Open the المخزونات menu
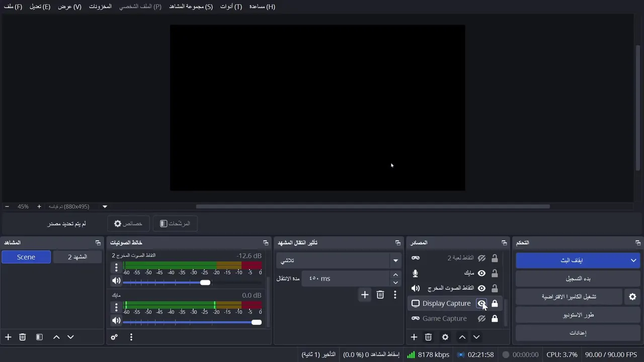The image size is (644, 362). tap(100, 7)
